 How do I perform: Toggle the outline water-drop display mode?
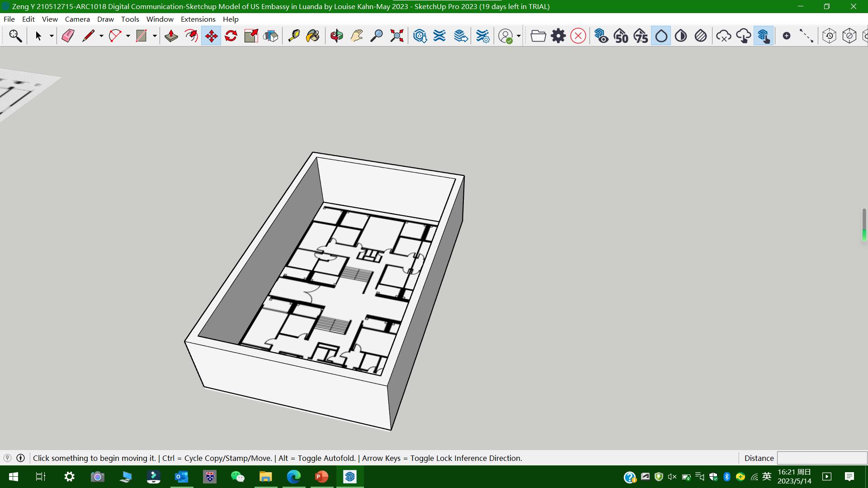661,36
